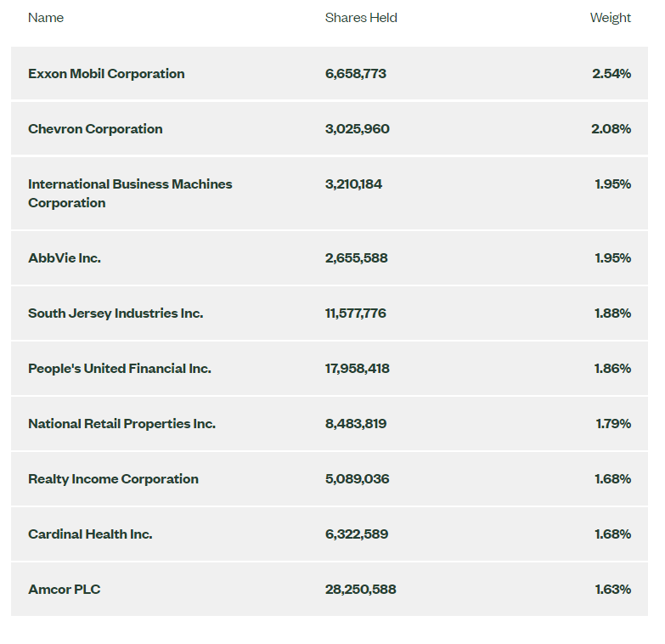The image size is (665, 644).
Task: Click the 6,658,773 shares held value
Action: point(356,74)
